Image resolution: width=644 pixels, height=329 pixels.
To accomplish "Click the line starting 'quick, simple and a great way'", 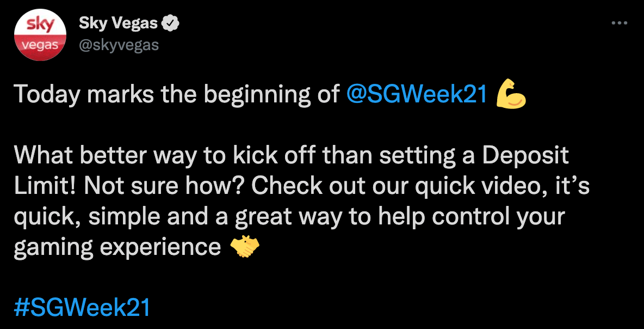I will coord(289,217).
